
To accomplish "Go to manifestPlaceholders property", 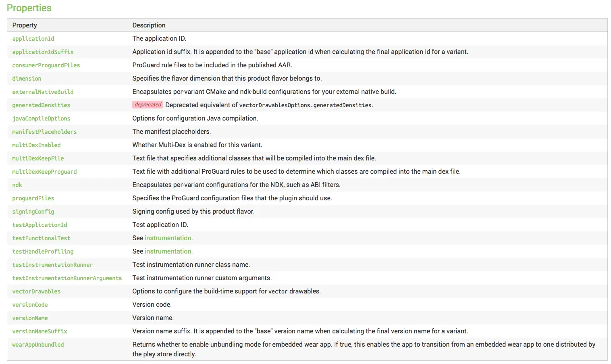I will 44,132.
